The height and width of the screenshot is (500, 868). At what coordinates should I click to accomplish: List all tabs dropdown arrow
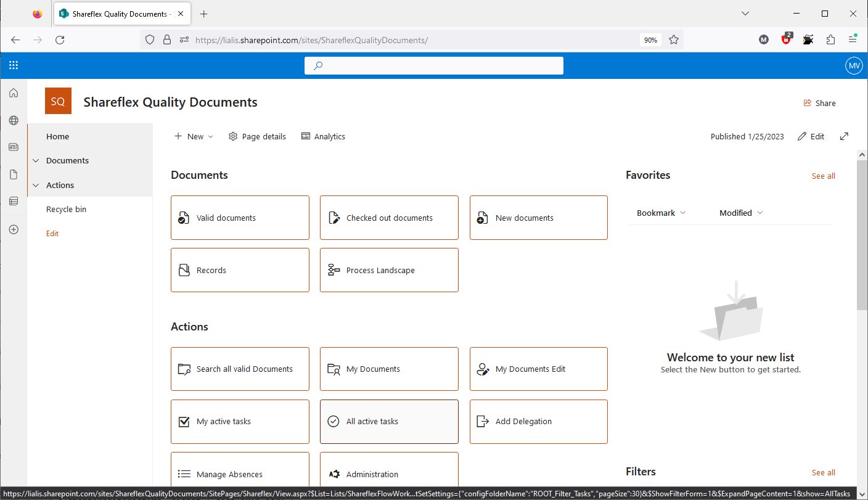pyautogui.click(x=745, y=14)
